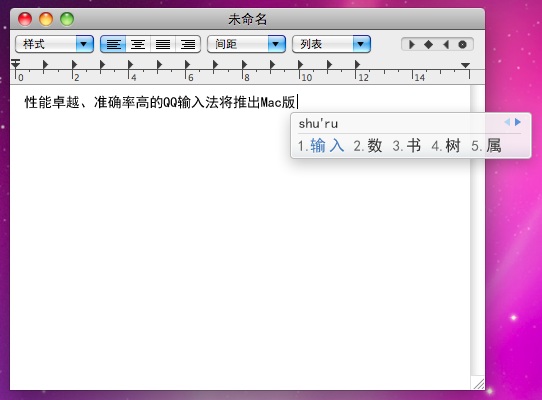Click the tab stop marker at ruler 4
The width and height of the screenshot is (542, 400).
(130, 65)
